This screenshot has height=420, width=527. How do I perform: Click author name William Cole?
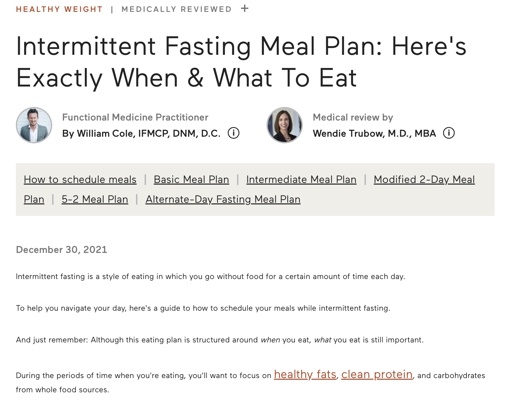(x=141, y=133)
